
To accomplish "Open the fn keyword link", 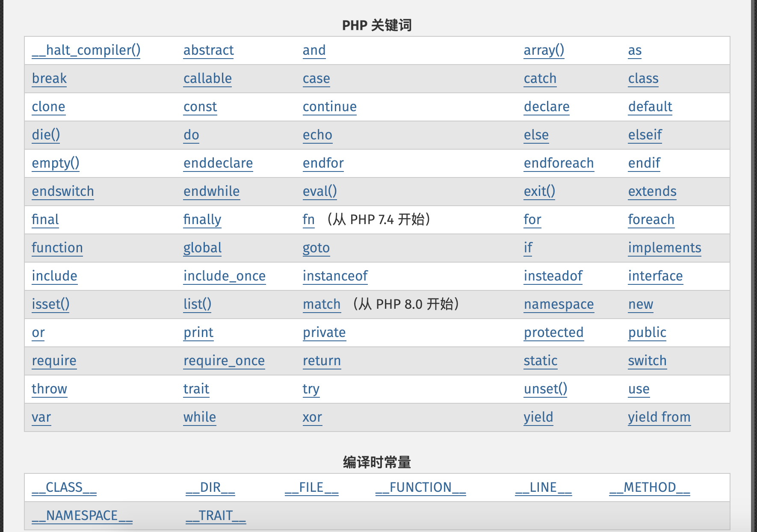I will click(308, 220).
